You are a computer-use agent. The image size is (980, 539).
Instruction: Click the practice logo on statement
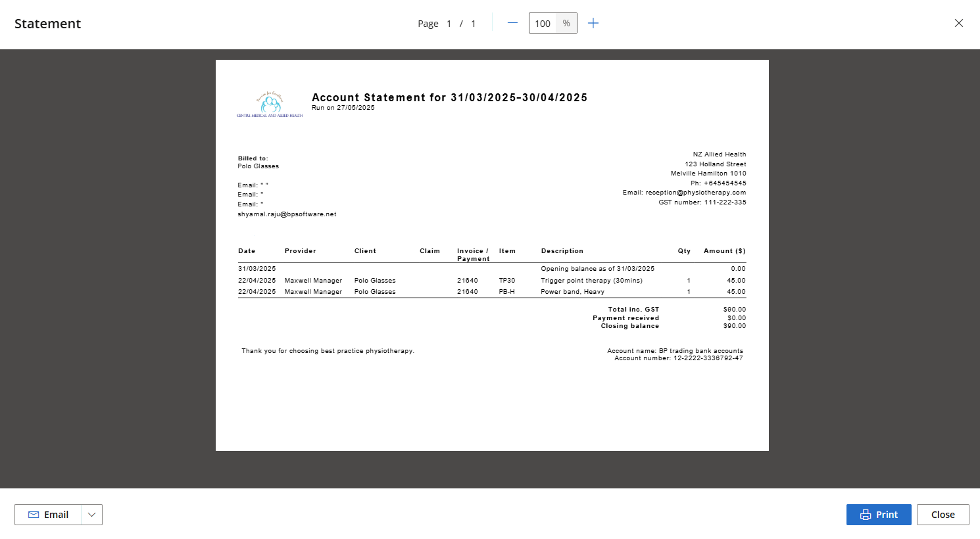[270, 105]
